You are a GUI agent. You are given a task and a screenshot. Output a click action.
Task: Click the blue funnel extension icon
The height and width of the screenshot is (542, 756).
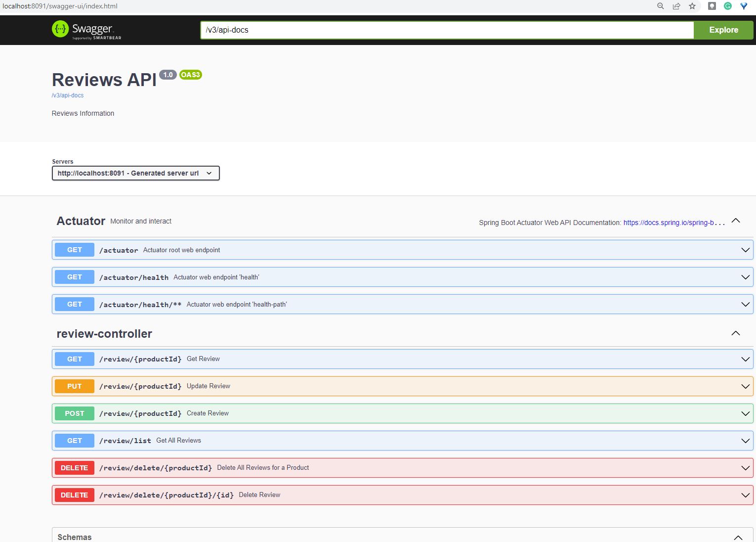(x=743, y=6)
